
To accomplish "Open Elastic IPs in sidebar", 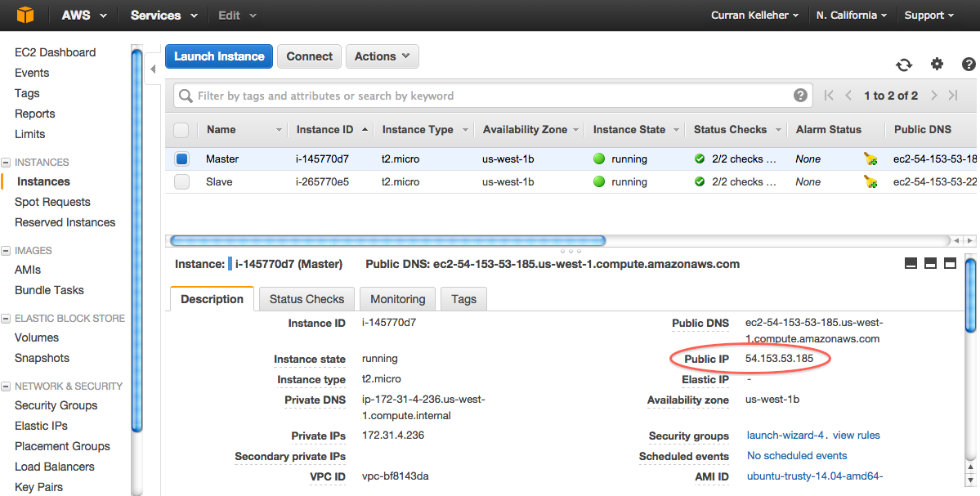I will click(x=41, y=426).
